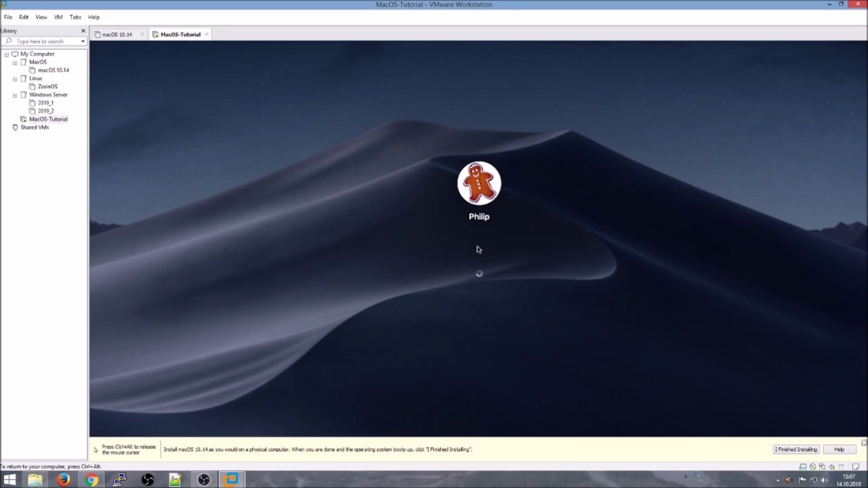The height and width of the screenshot is (488, 868).
Task: Open the second OBS Studio taskbar icon
Action: pos(203,480)
